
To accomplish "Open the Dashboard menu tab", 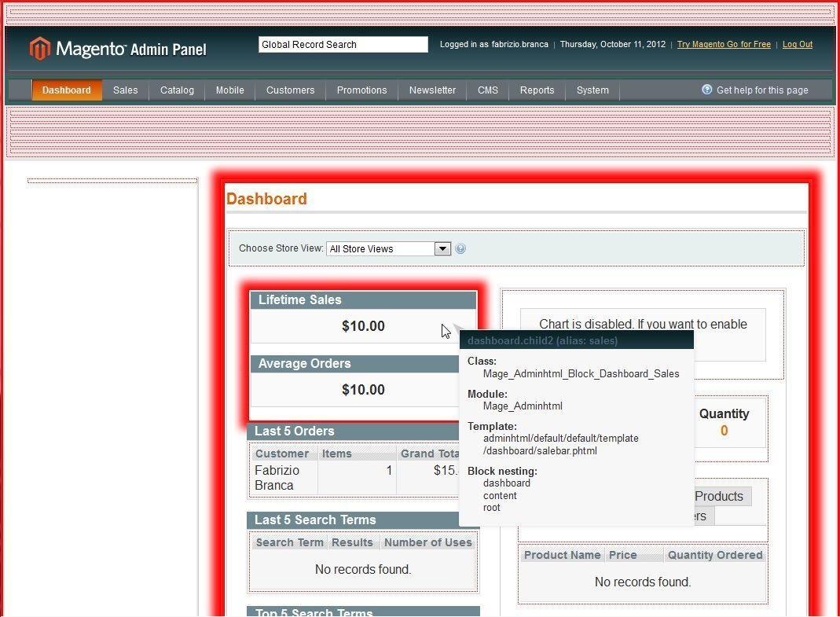I will pos(67,90).
